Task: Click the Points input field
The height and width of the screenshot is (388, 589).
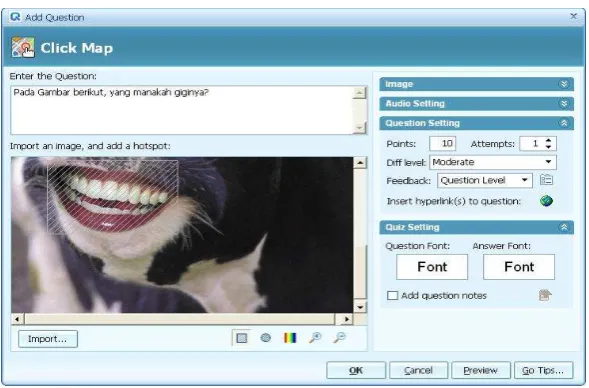Action: tap(443, 143)
